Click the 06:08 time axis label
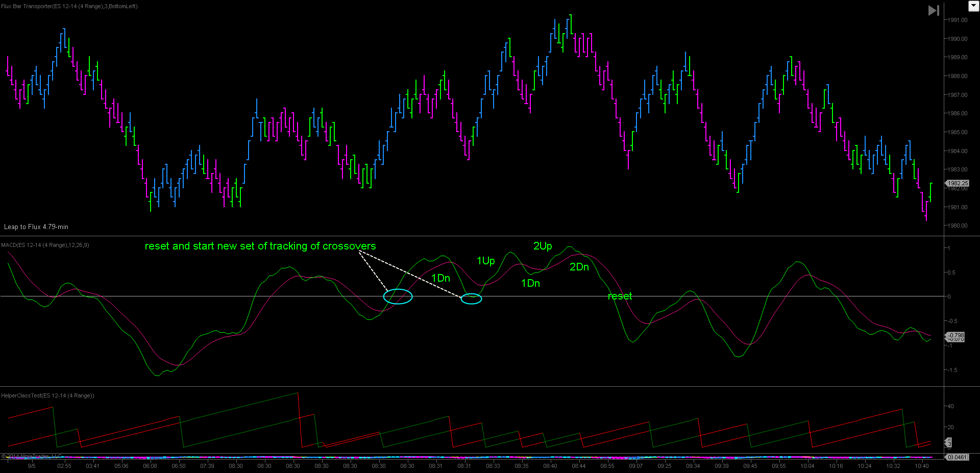 point(150,466)
